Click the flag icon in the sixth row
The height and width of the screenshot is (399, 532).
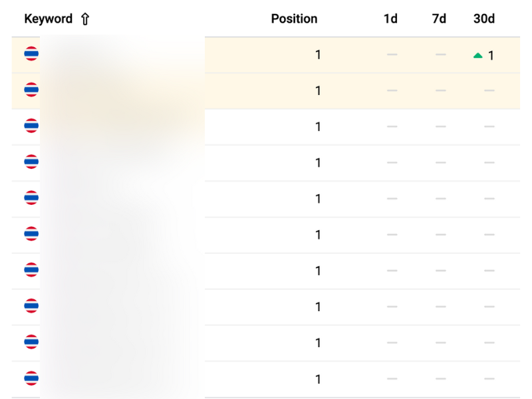31,233
